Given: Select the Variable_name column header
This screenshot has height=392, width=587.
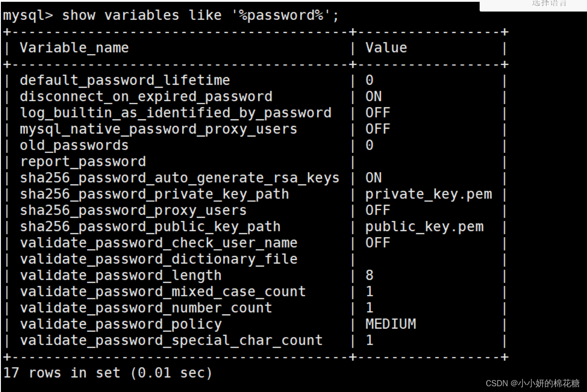Looking at the screenshot, I should pyautogui.click(x=74, y=48).
